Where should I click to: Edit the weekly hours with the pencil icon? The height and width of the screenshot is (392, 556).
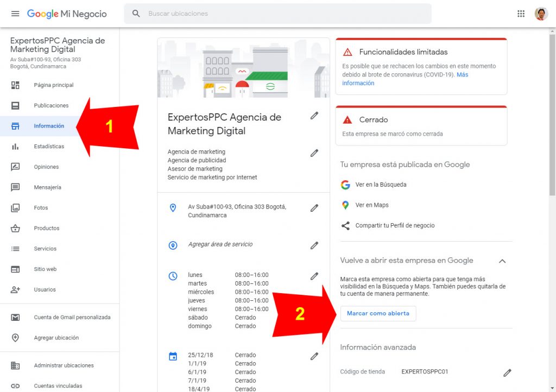pyautogui.click(x=314, y=276)
